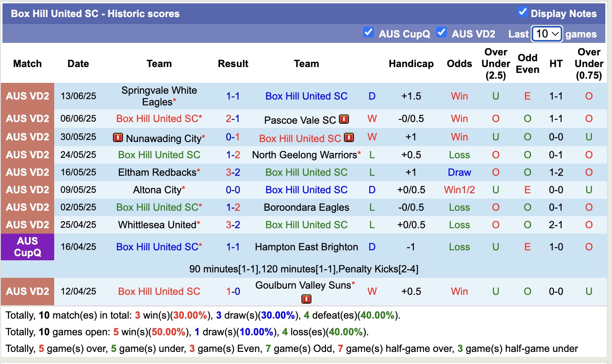Click the Handicap column header
This screenshot has width=612, height=364.
411,64
